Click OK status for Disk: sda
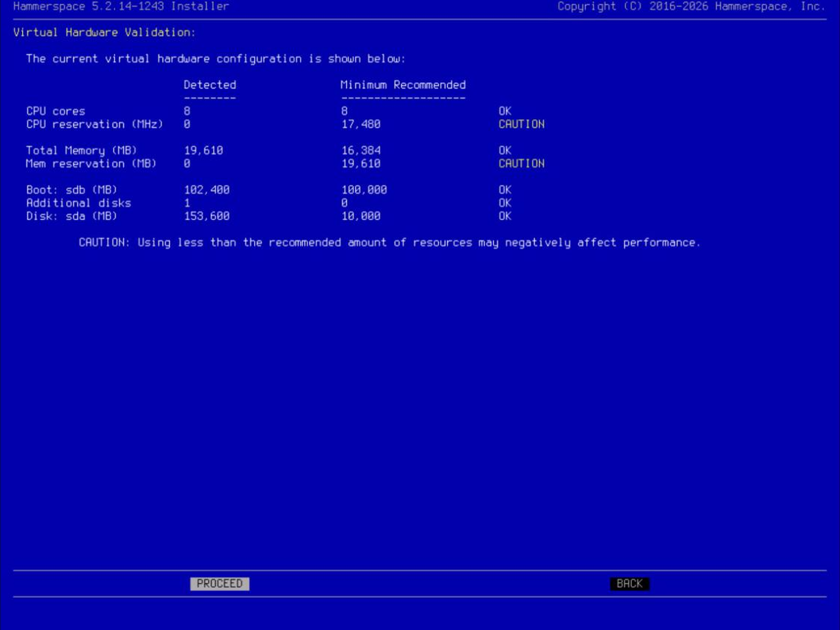 click(505, 216)
